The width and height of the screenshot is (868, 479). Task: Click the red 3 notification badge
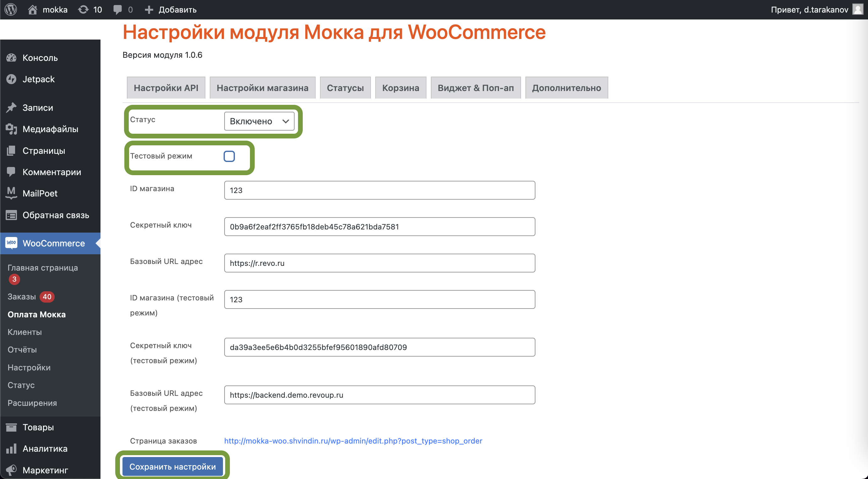[x=14, y=279]
